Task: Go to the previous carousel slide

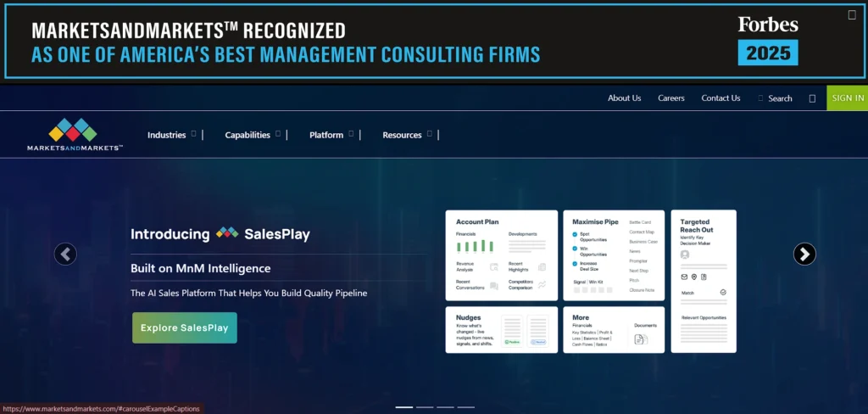Action: click(x=65, y=254)
